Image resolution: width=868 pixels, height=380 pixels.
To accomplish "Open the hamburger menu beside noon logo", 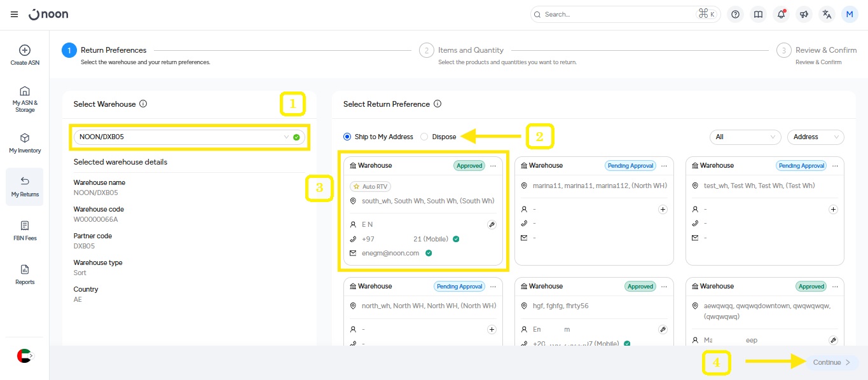I will 14,14.
